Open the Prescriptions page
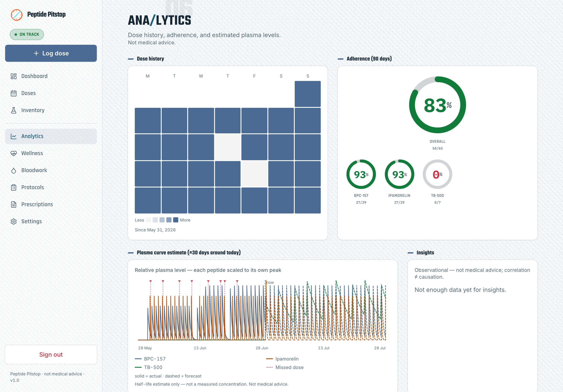 point(51,204)
